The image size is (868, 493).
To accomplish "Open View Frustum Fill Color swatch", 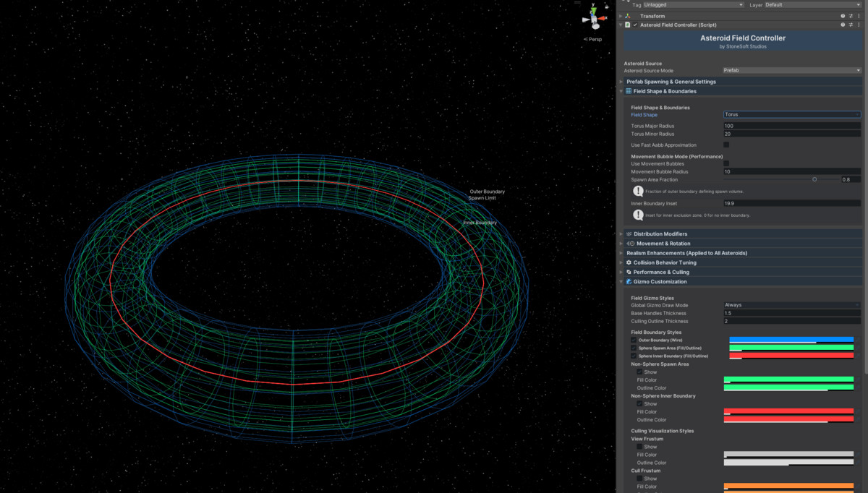I will (x=788, y=455).
